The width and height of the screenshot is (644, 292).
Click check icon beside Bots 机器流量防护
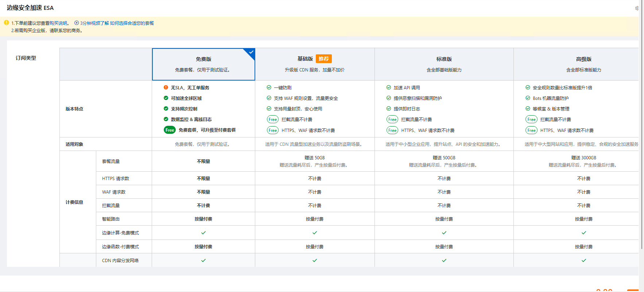coord(528,98)
